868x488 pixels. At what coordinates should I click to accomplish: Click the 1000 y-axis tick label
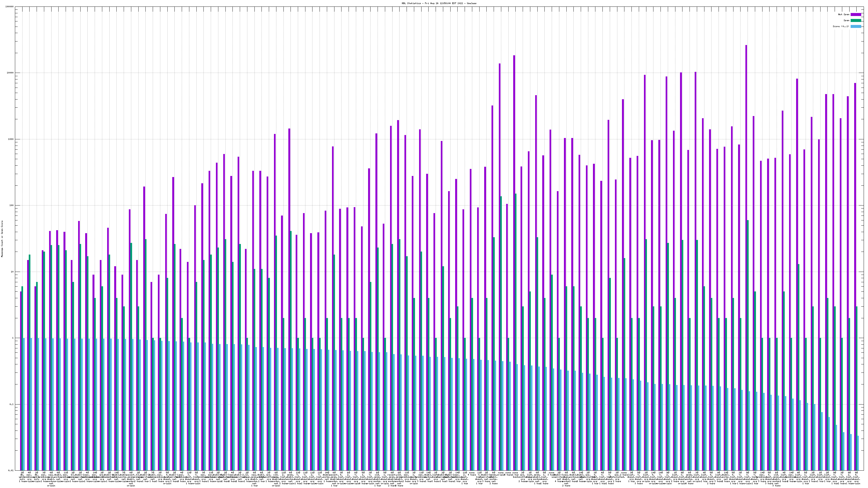point(11,139)
